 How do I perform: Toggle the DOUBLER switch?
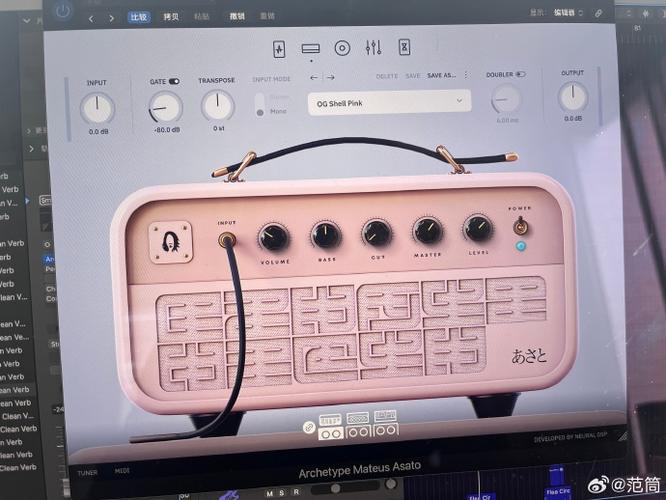tap(520, 74)
